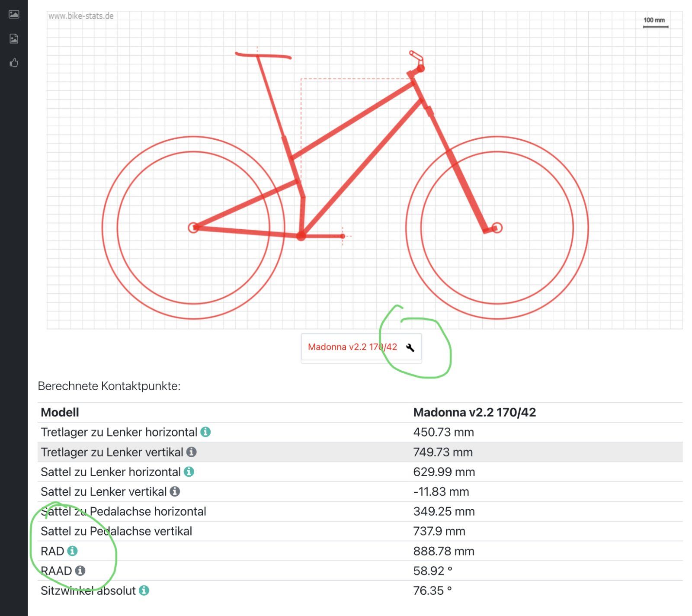Click the picture icon in the sidebar
The width and height of the screenshot is (692, 616).
pos(14,14)
